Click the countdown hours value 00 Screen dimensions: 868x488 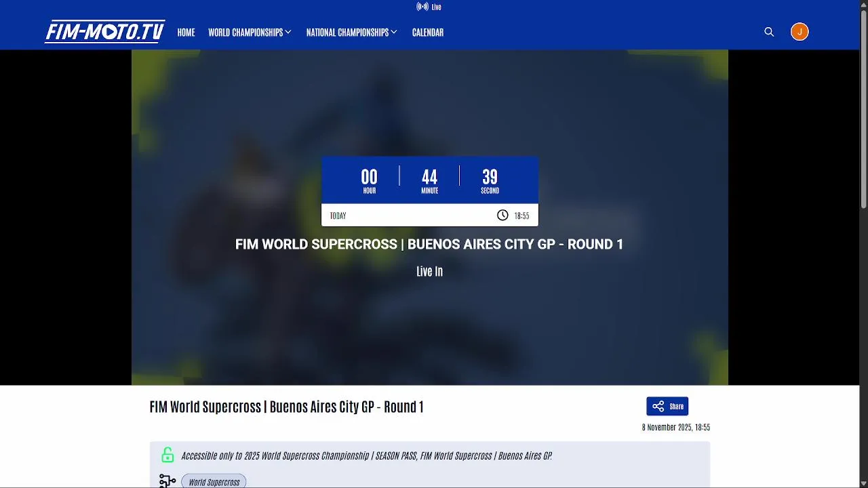tap(369, 178)
